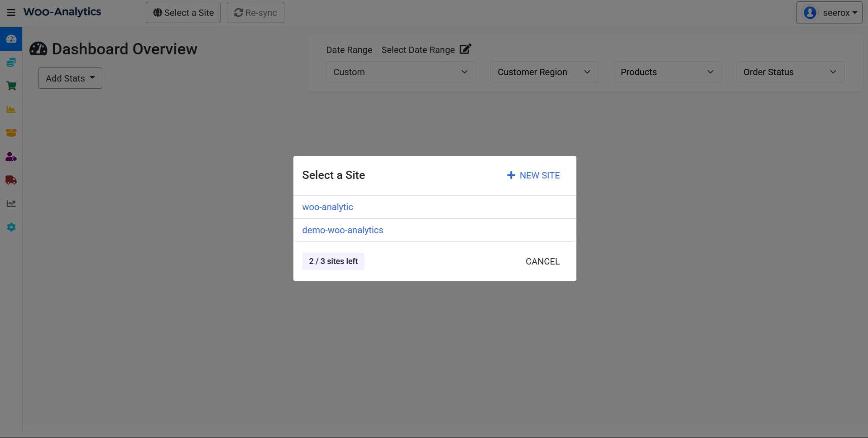This screenshot has width=868, height=438.
Task: Open the Custom date range dropdown
Action: [400, 72]
